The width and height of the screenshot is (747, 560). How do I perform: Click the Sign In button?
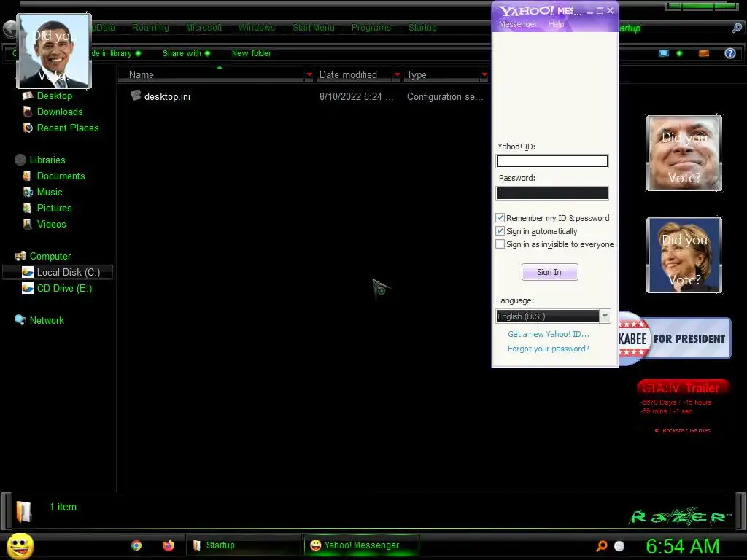tap(549, 272)
